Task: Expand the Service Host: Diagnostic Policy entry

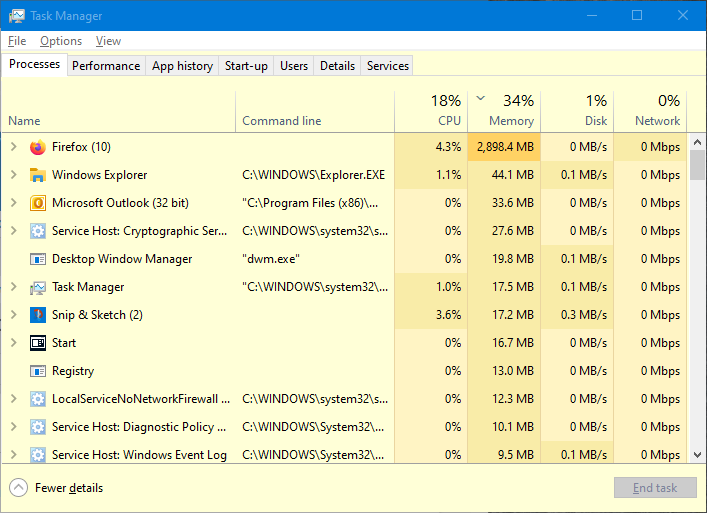Action: pyautogui.click(x=14, y=426)
